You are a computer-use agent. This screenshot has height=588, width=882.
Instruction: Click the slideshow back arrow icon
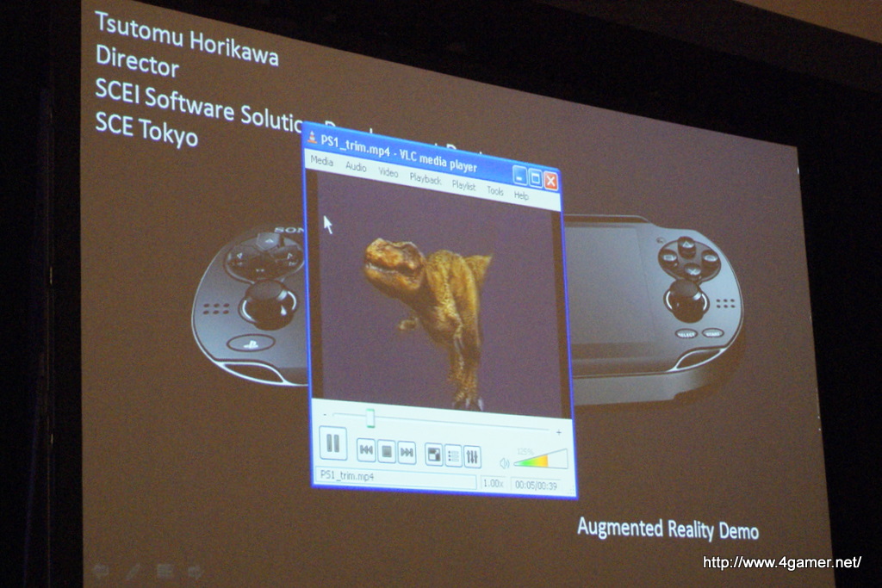click(101, 571)
